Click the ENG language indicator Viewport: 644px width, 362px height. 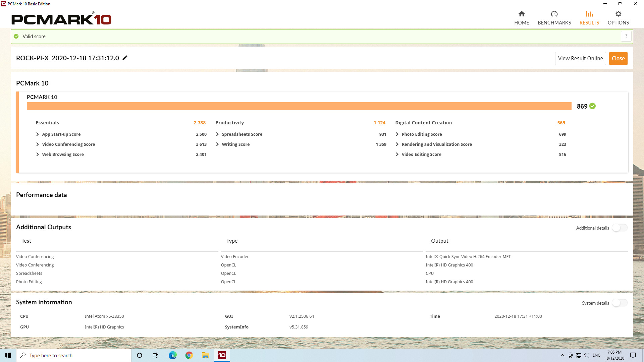click(596, 355)
